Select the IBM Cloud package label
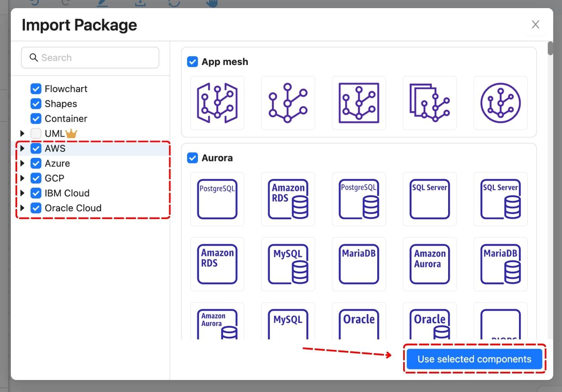562x392 pixels. (x=67, y=193)
